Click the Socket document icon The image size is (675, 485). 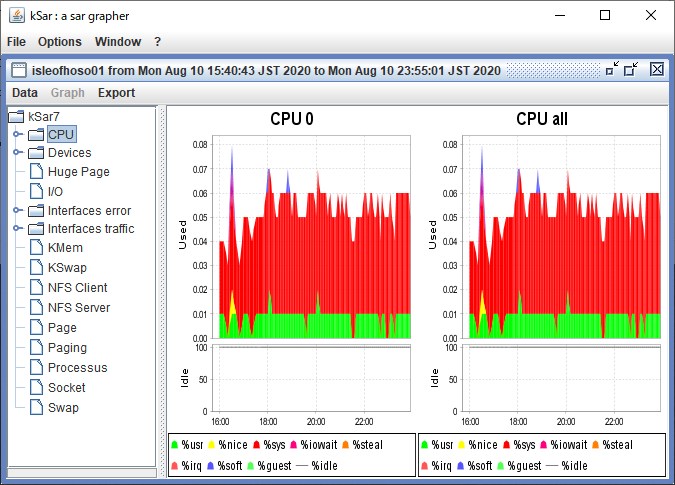[x=37, y=387]
